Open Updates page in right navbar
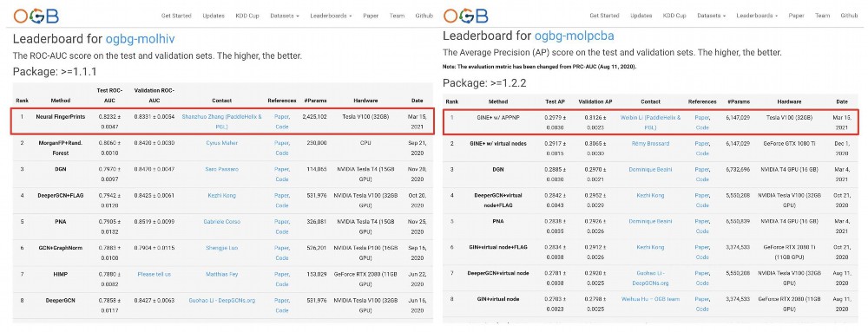The height and width of the screenshot is (332, 868). 641,16
